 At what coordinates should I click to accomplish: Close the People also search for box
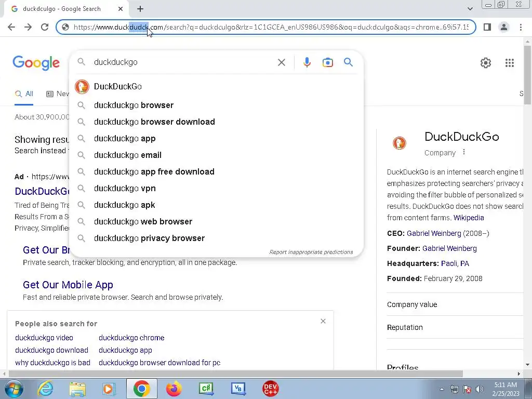click(x=323, y=321)
